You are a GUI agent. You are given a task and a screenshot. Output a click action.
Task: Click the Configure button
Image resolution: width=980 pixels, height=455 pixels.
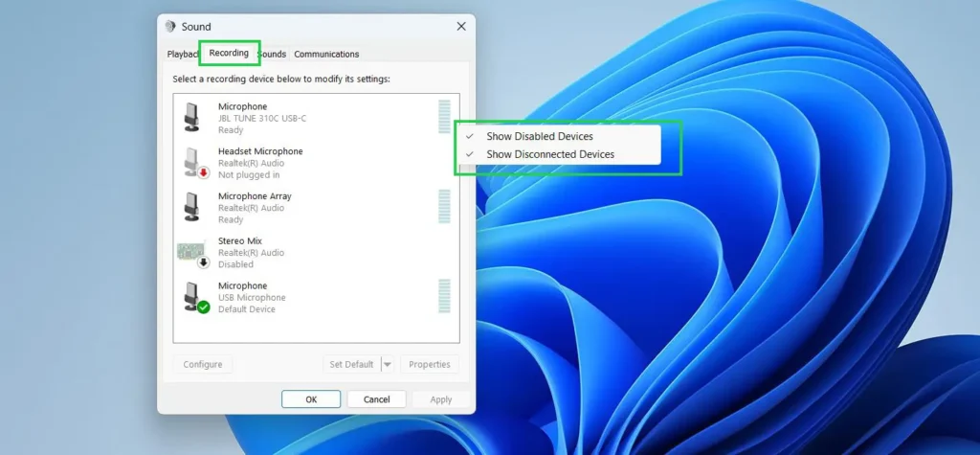click(x=203, y=364)
